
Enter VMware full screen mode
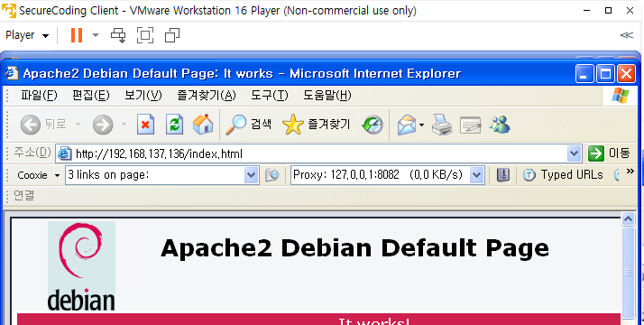coord(145,35)
